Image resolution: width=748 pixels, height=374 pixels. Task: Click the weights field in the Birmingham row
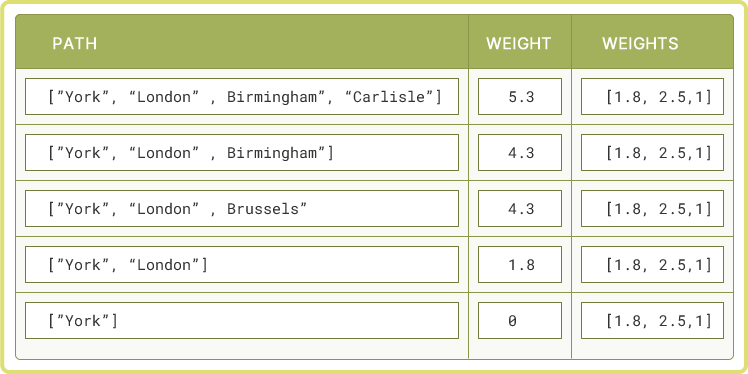pyautogui.click(x=652, y=152)
